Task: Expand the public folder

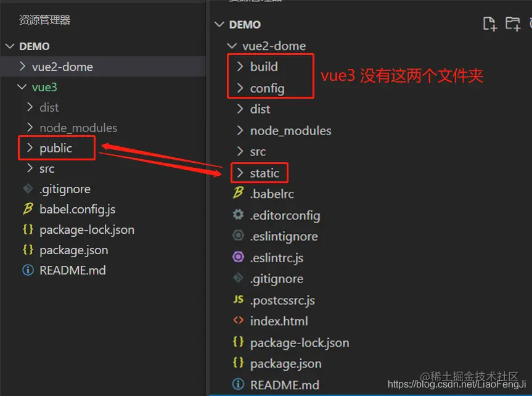Action: 30,148
